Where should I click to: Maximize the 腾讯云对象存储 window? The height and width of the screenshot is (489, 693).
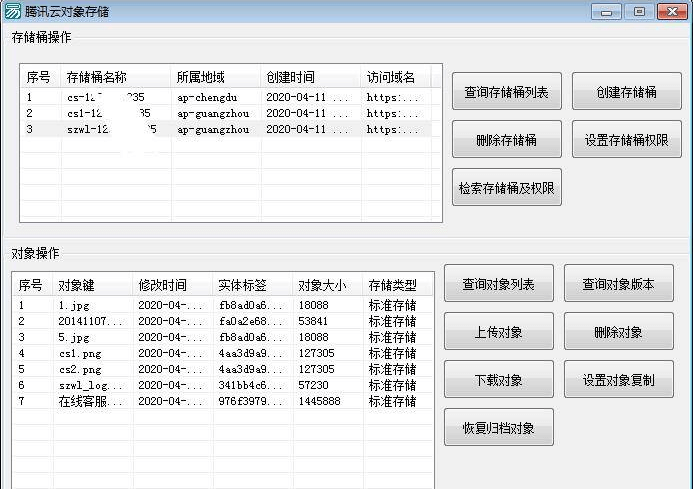(639, 11)
